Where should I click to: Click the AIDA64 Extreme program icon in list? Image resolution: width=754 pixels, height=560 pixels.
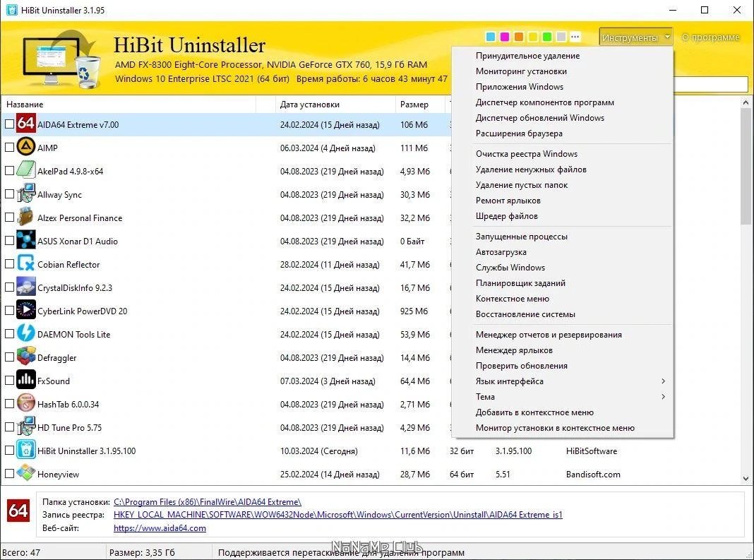(x=25, y=124)
